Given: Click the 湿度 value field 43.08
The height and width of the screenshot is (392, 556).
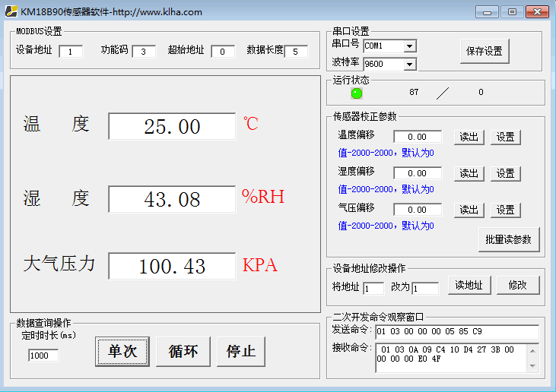Looking at the screenshot, I should pos(172,199).
